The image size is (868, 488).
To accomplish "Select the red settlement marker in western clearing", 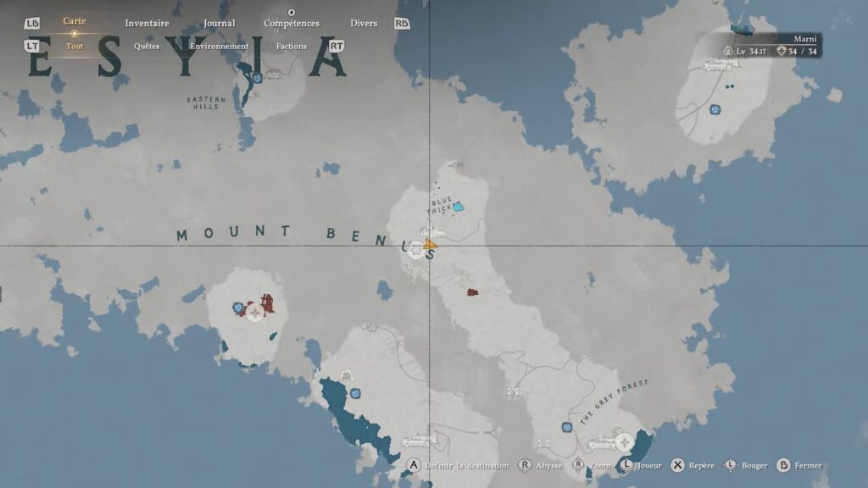I will click(267, 303).
